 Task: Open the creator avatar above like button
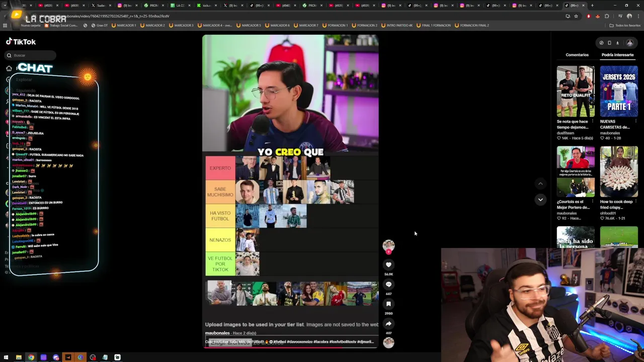click(x=388, y=245)
